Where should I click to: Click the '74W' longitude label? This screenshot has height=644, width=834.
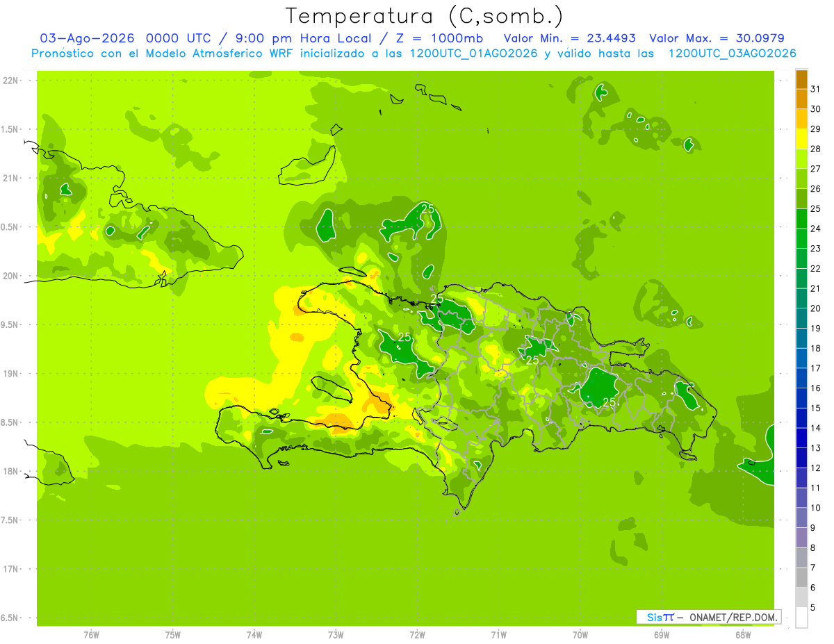click(x=254, y=635)
